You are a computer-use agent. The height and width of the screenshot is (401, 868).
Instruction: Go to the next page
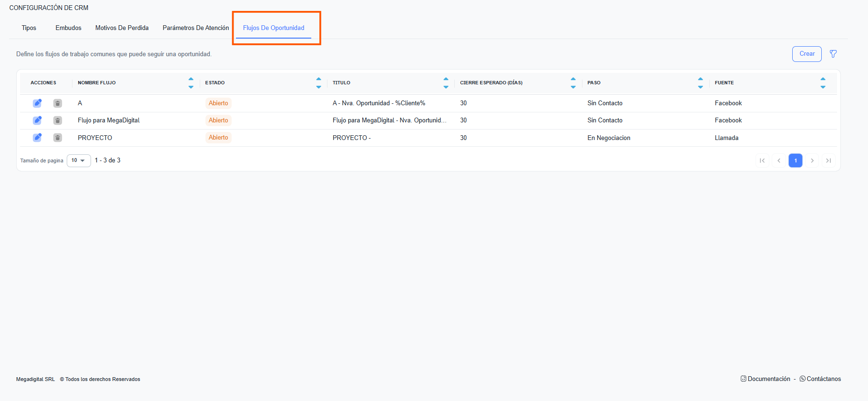[x=812, y=160]
